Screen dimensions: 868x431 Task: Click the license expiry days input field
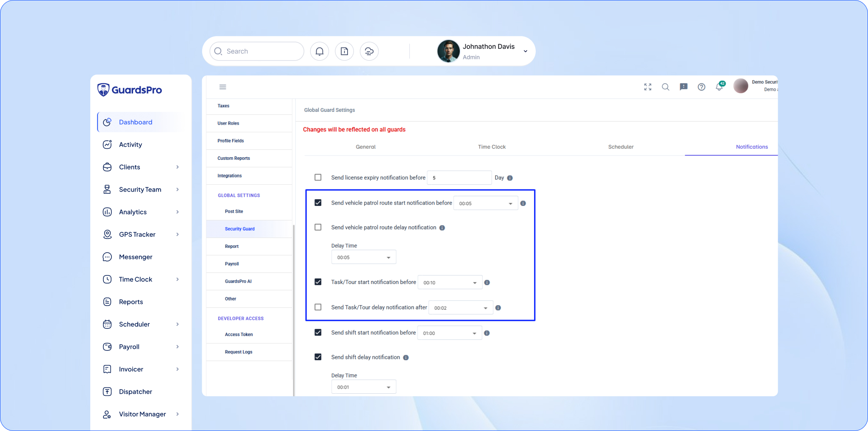[x=459, y=178]
